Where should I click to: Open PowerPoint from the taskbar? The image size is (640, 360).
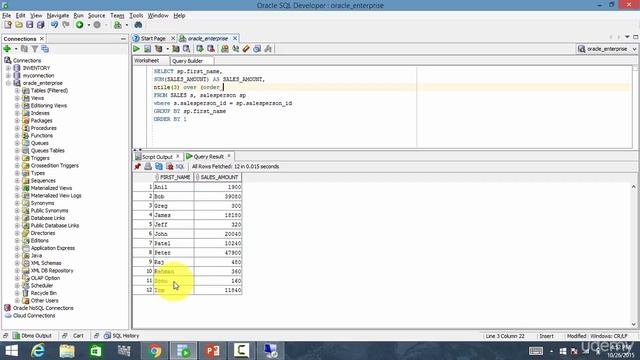[212, 351]
